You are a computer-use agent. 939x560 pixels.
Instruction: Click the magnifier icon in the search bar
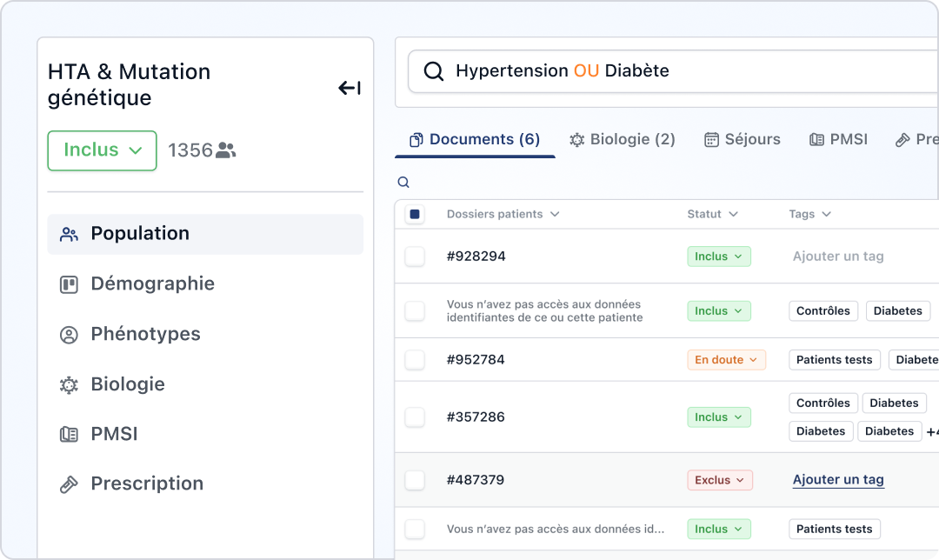coord(433,70)
